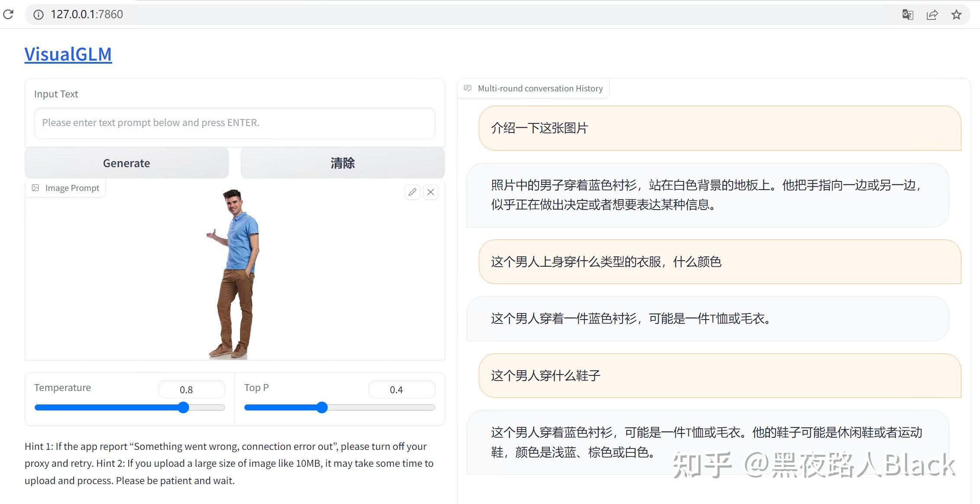The image size is (980, 504).
Task: Bookmark this page with star icon
Action: tap(956, 15)
